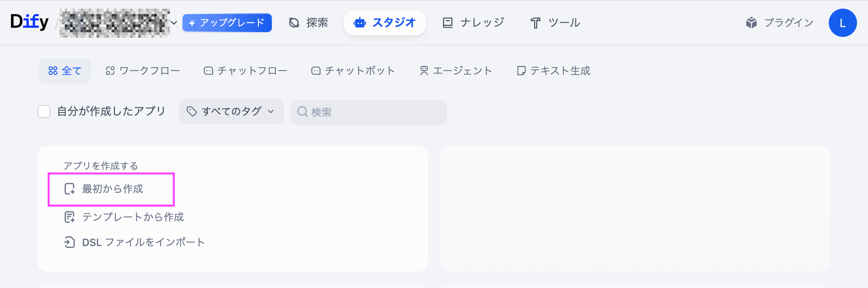This screenshot has width=868, height=288.
Task: Click DSL ファイルをインポート
Action: coord(135,242)
